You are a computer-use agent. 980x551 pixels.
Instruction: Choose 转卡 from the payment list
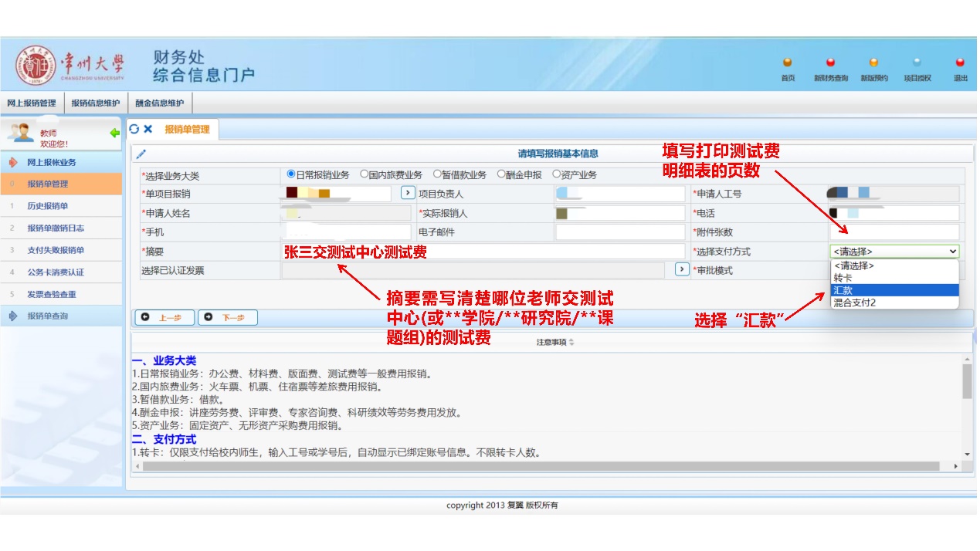click(x=894, y=278)
